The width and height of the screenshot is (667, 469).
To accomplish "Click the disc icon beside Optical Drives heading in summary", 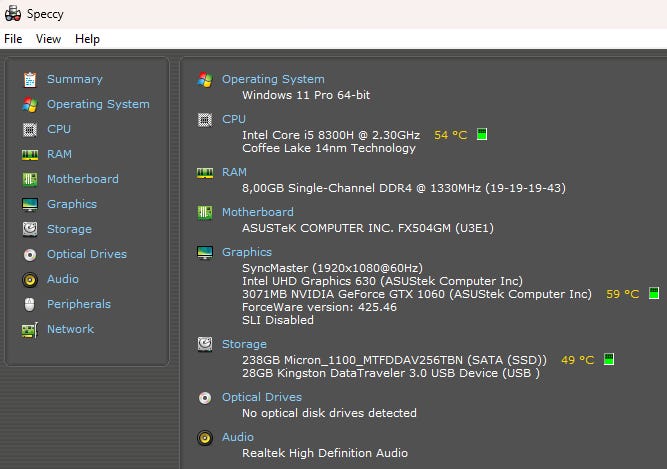I will 205,398.
